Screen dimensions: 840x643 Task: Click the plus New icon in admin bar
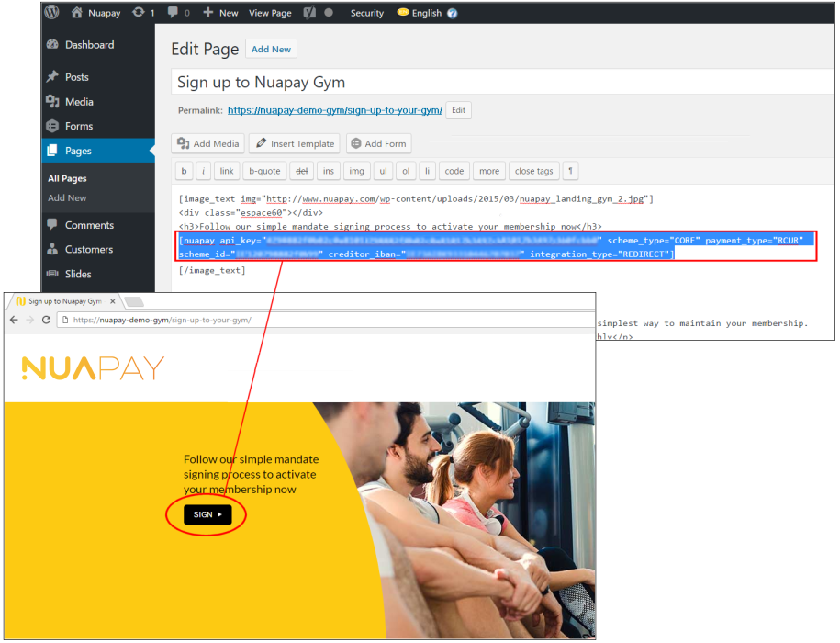[207, 12]
